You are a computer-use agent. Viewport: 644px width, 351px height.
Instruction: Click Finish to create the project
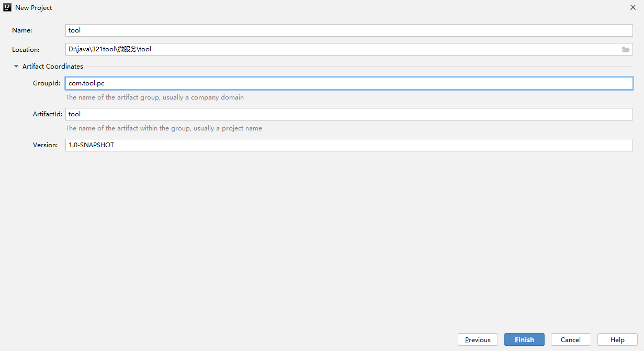(x=524, y=339)
